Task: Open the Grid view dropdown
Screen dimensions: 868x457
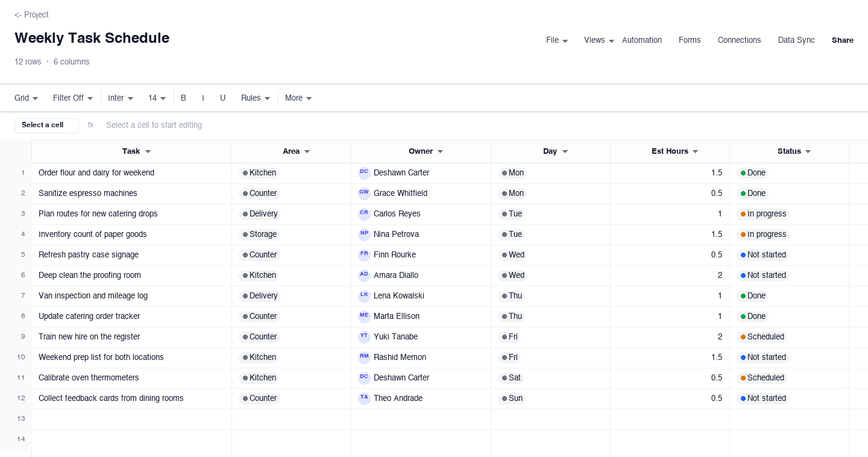Action: 26,98
